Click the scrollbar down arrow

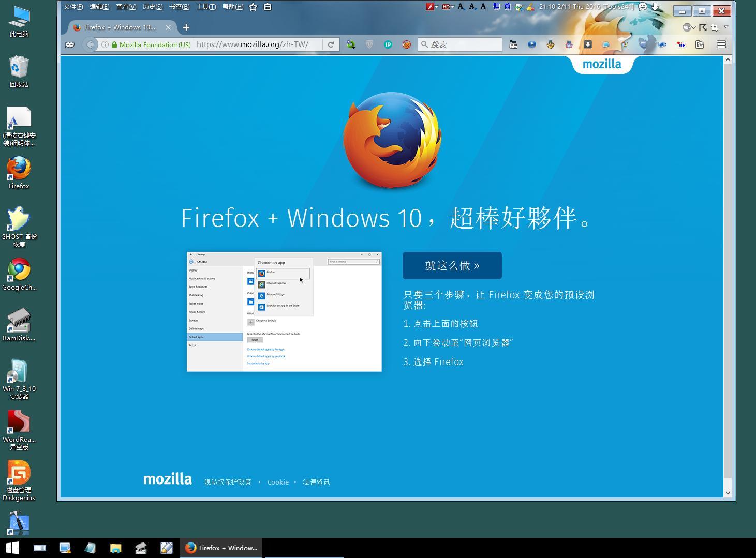tap(728, 493)
